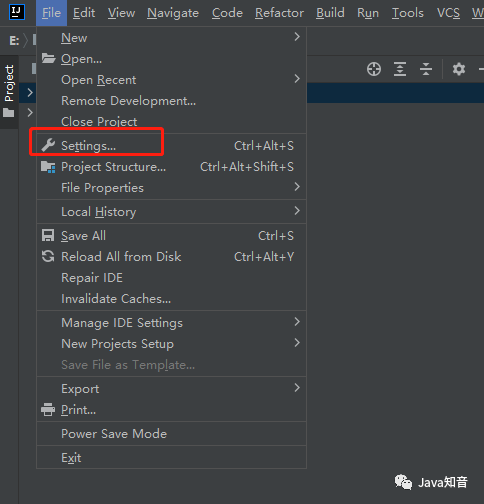
Task: Click the Open folder icon
Action: (48, 58)
